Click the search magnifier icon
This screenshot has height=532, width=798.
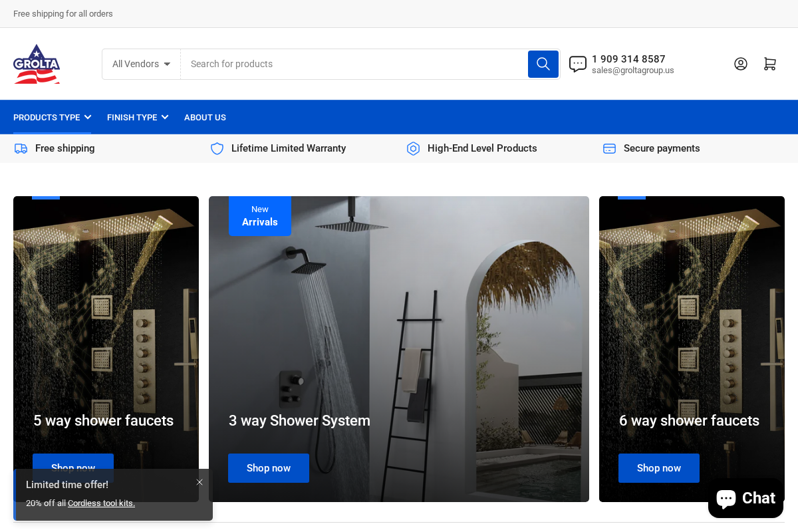pos(543,64)
